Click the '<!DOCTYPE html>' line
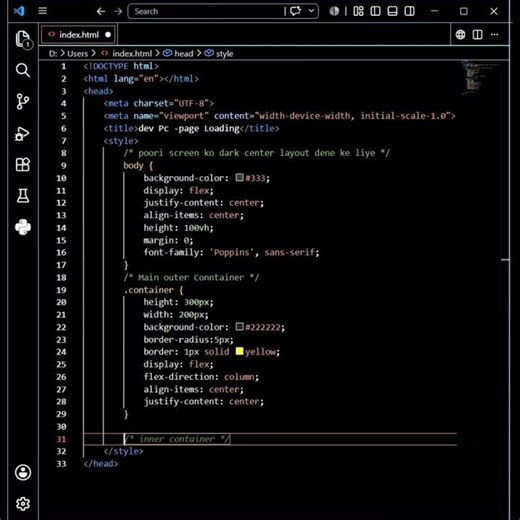 point(121,66)
